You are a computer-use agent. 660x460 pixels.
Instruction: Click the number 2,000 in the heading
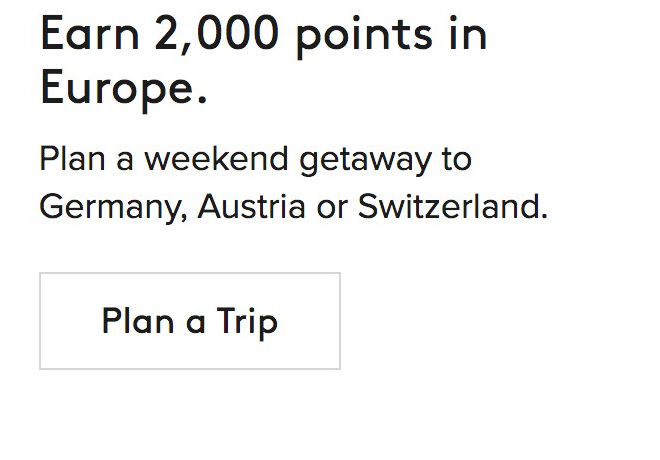tap(218, 36)
